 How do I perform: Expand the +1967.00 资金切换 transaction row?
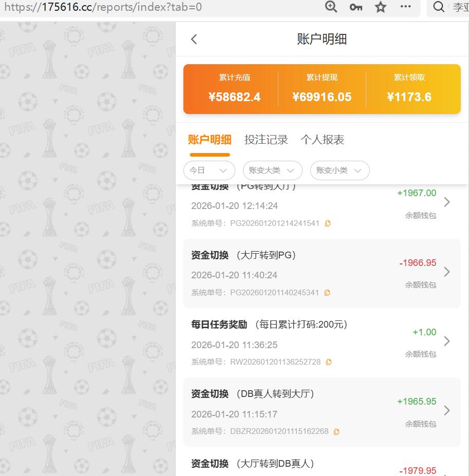[x=446, y=202]
